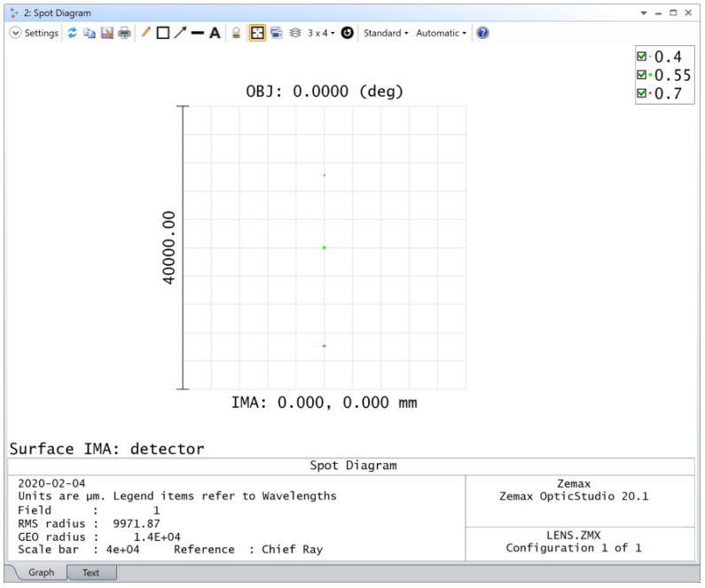The width and height of the screenshot is (705, 588).
Task: Select the text annotation 'A' tool
Action: coord(215,33)
